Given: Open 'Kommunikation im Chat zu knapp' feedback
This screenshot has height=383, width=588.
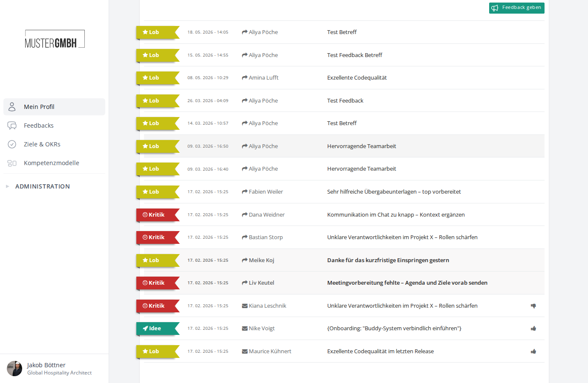Looking at the screenshot, I should [x=396, y=215].
